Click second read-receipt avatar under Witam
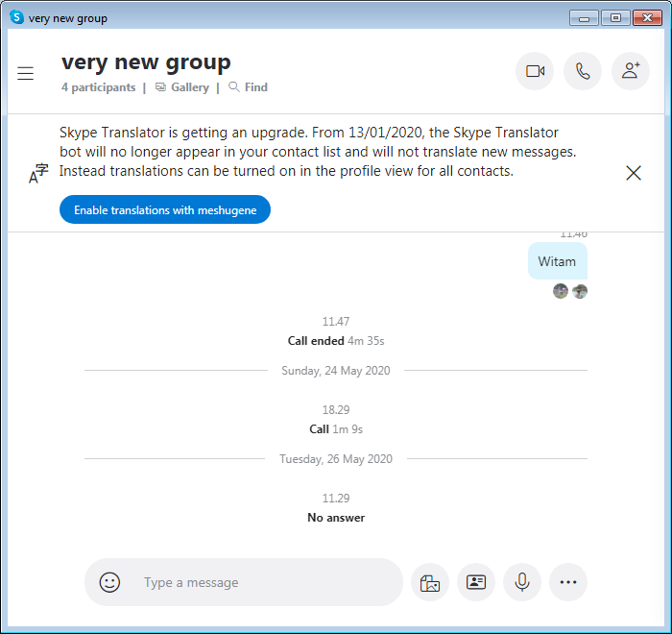 coord(580,291)
